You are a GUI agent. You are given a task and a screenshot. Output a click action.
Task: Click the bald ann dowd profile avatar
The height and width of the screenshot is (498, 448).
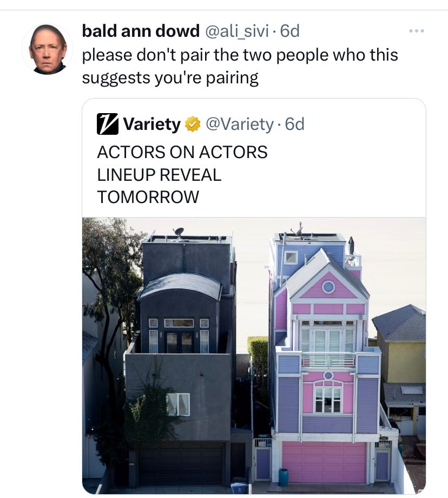coord(47,49)
